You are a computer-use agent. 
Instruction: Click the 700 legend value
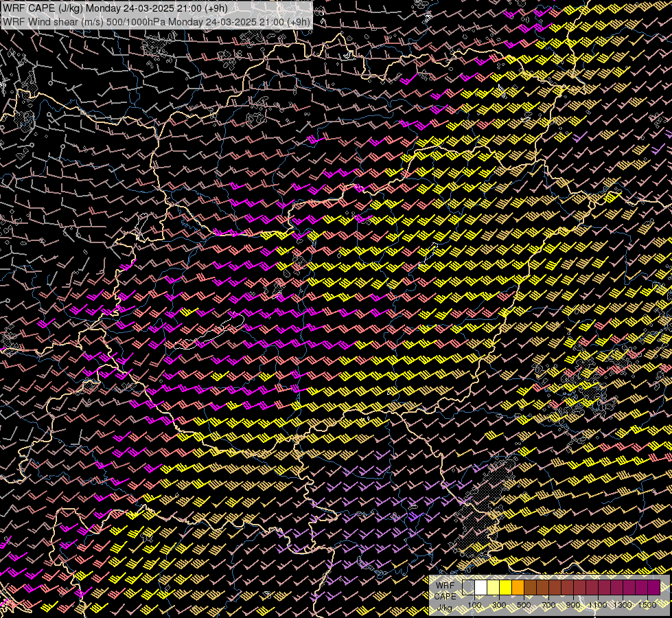[x=548, y=605]
